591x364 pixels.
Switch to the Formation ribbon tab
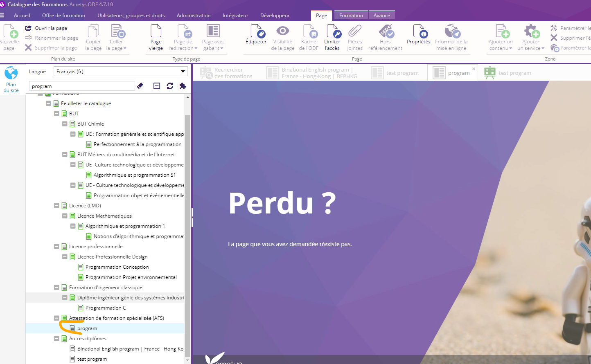tap(351, 16)
